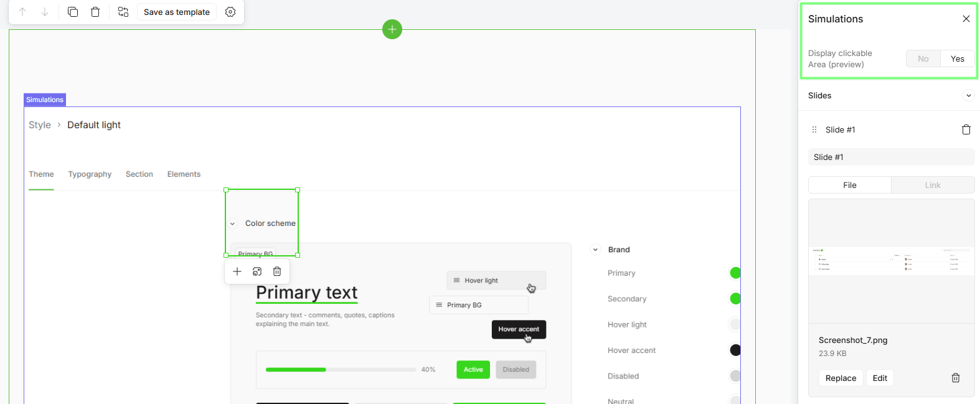Screen dimensions: 980x404
Task: Open block settings gear icon
Action: click(x=230, y=12)
